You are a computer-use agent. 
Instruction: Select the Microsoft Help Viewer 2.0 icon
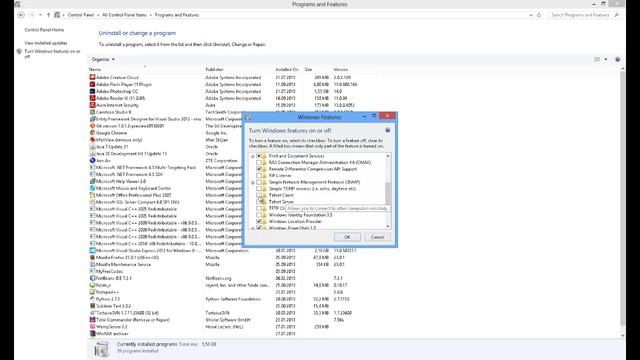(92, 181)
